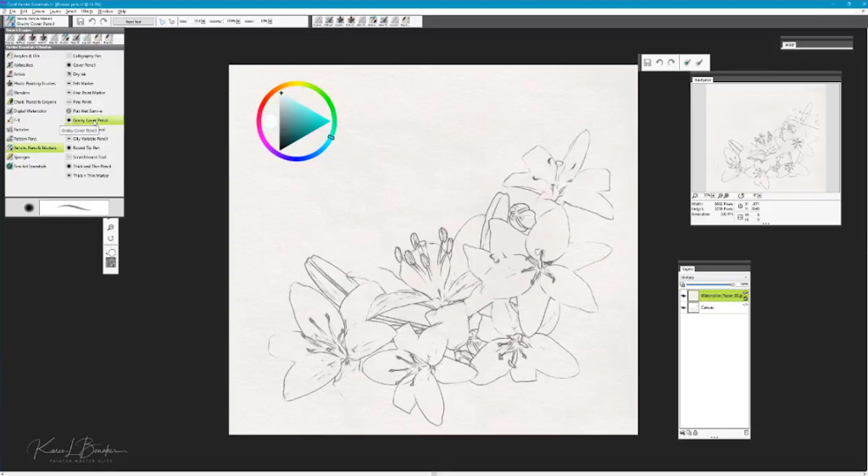868x476 pixels.
Task: Choose the Fine Point Marker variant
Action: 93,93
